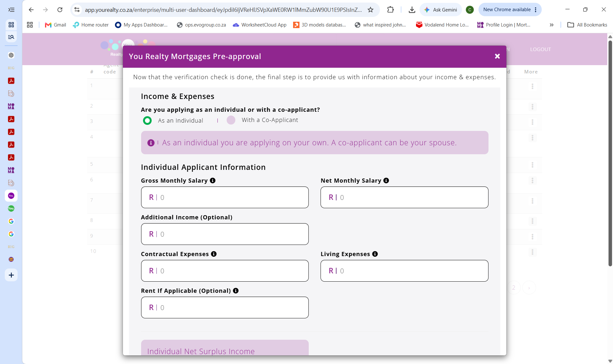Screen dimensions: 613x364
Task: Expand the vertical tabs sidebar
Action: tap(11, 10)
